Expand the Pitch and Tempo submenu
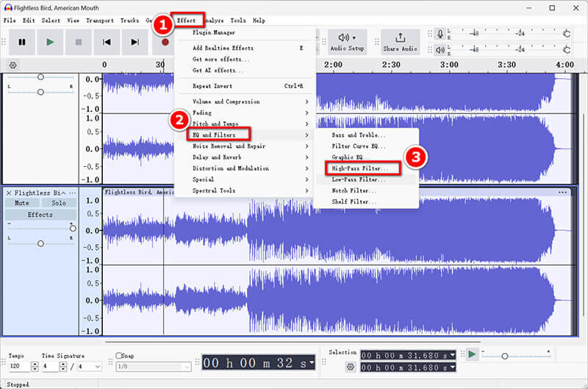 tap(245, 124)
